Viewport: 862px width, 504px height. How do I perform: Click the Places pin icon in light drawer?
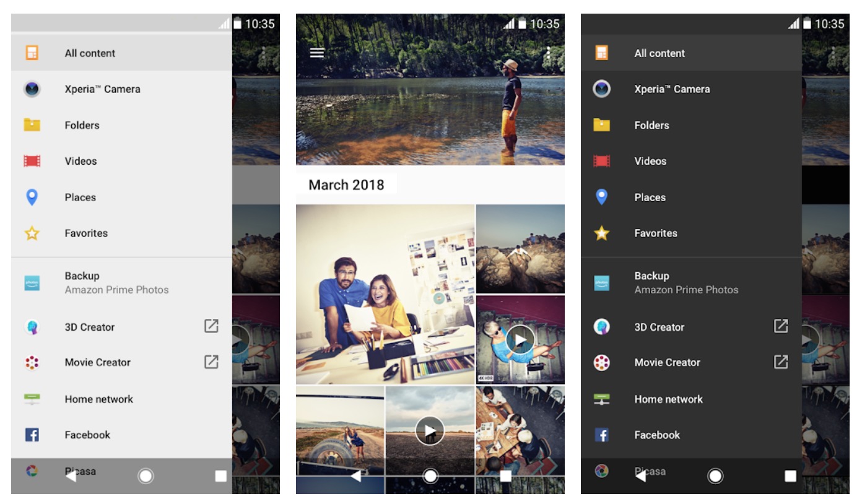click(32, 198)
